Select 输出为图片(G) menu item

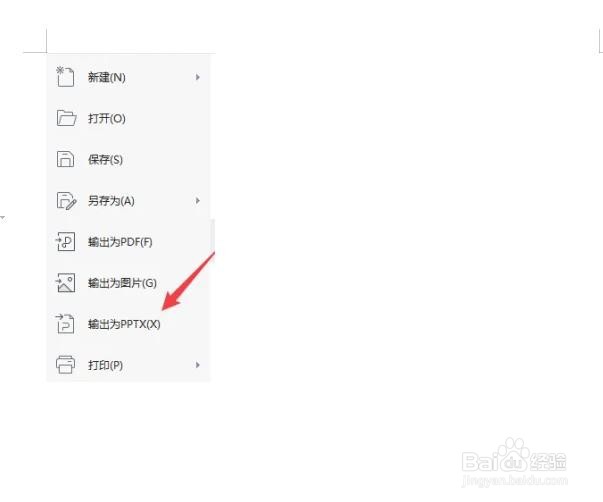click(128, 283)
